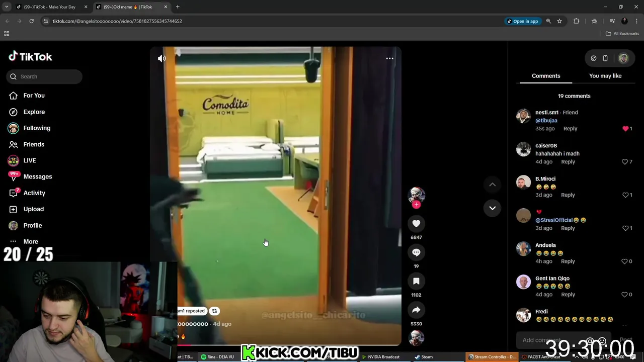Click the repost arrows icon on video
This screenshot has height=362, width=644.
pyautogui.click(x=214, y=311)
